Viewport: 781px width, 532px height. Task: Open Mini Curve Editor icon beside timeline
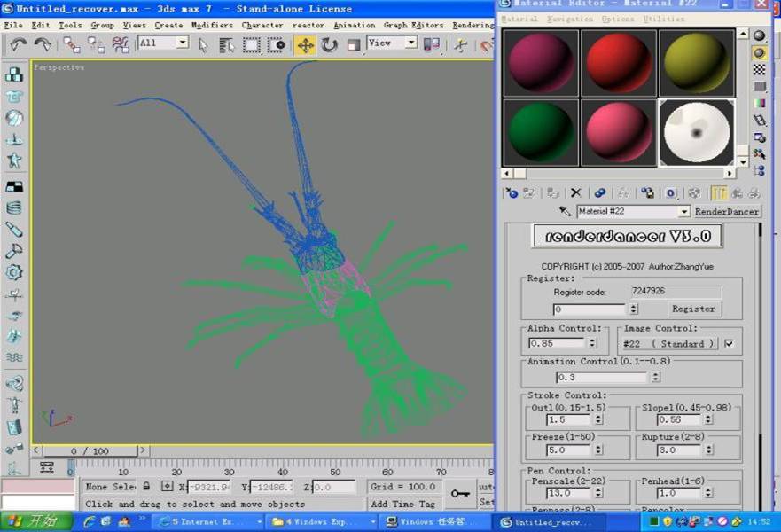[47, 468]
